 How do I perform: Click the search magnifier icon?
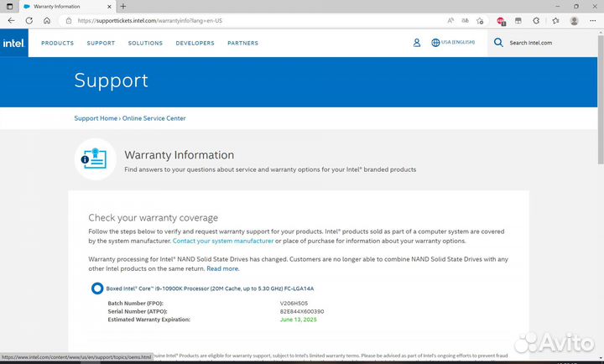pos(498,43)
